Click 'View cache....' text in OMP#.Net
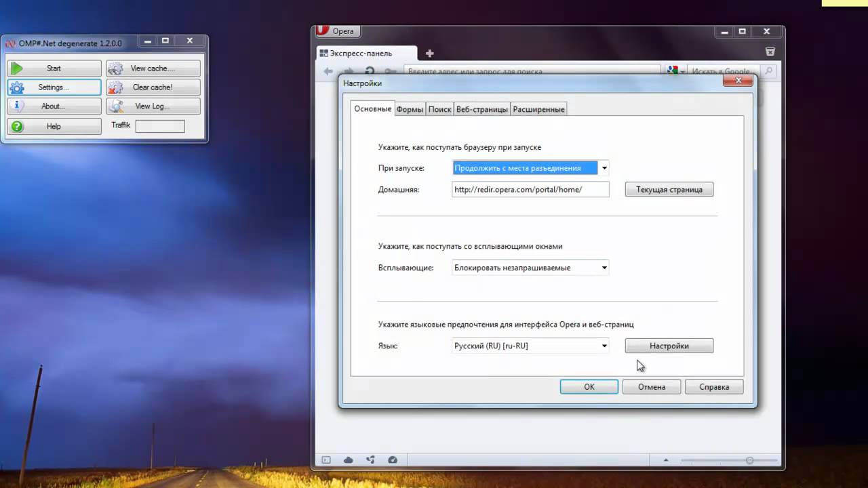The image size is (868, 488). [153, 68]
